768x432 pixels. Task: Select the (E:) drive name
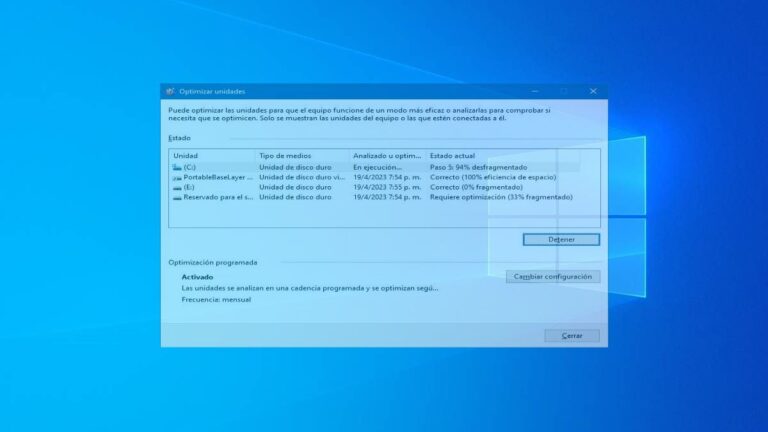(189, 187)
